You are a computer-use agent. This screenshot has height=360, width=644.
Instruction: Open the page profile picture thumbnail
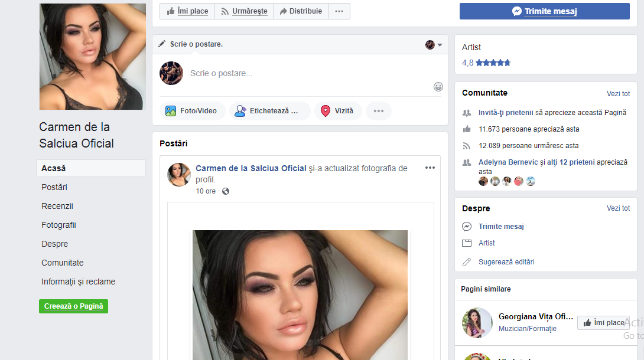pyautogui.click(x=92, y=57)
